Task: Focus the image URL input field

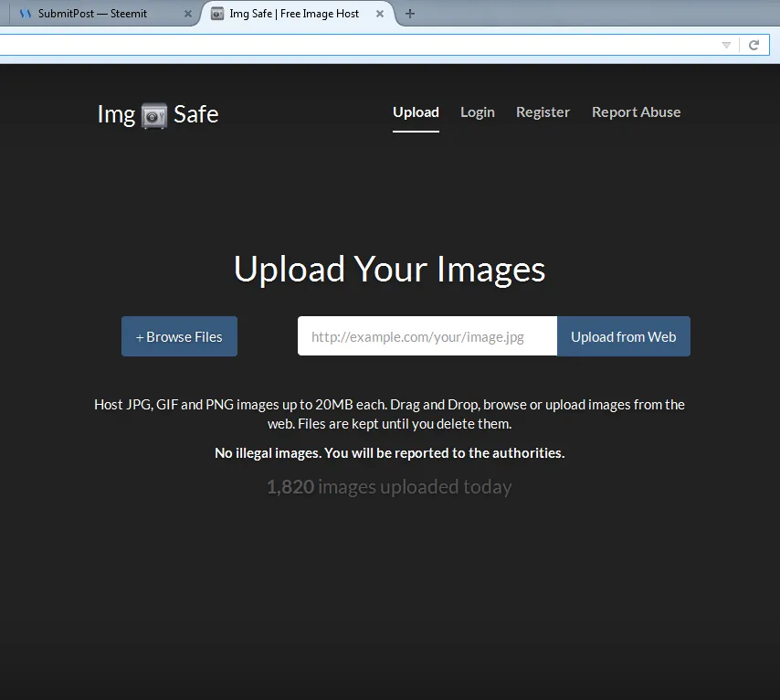Action: click(427, 336)
